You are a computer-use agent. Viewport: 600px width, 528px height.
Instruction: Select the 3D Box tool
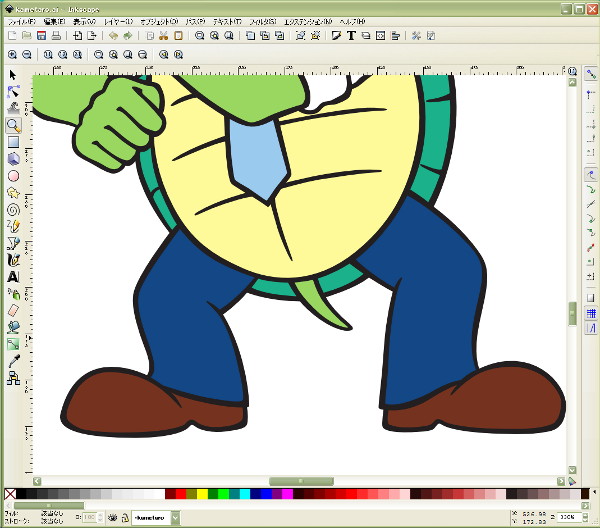point(13,159)
